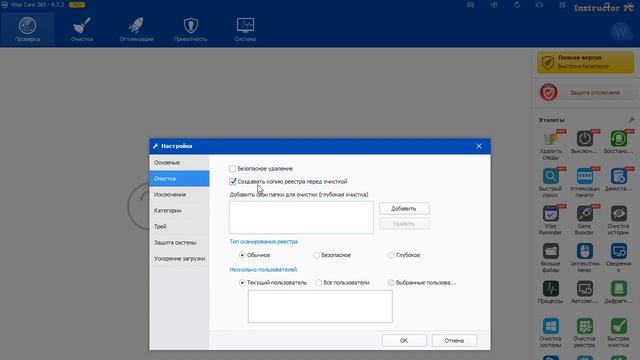Switch to the Защита системы settings tab
This screenshot has height=360, width=640.
point(179,242)
